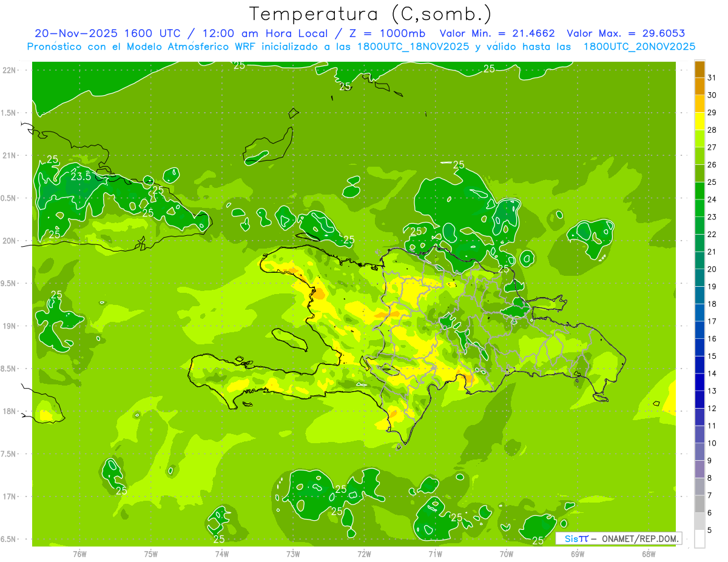Click the "72W" longitude label
The height and width of the screenshot is (562, 728).
(364, 554)
